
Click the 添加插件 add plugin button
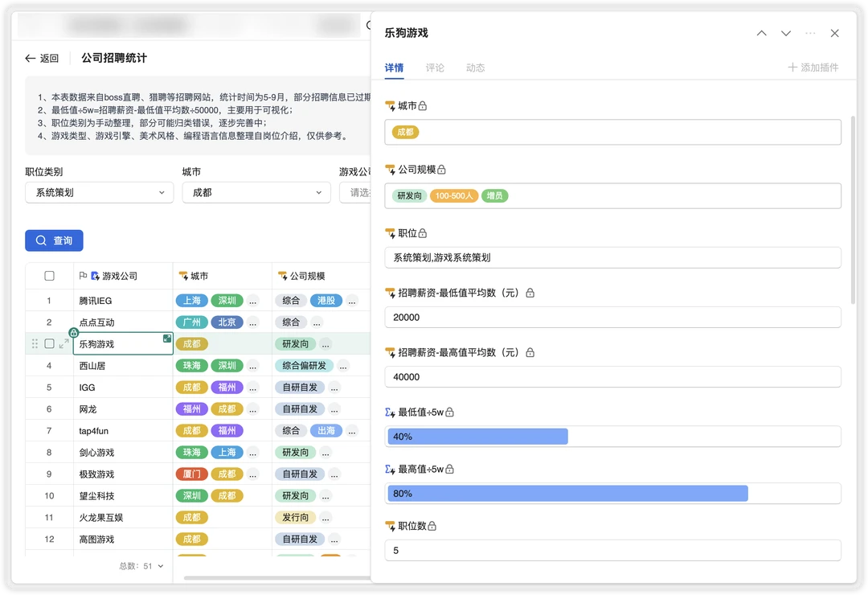(x=813, y=67)
